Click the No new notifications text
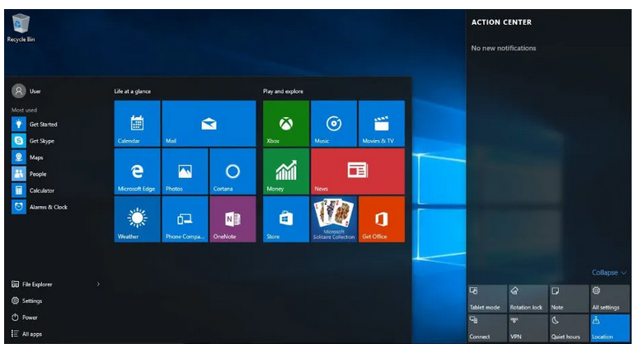The width and height of the screenshot is (644, 344). tap(504, 48)
